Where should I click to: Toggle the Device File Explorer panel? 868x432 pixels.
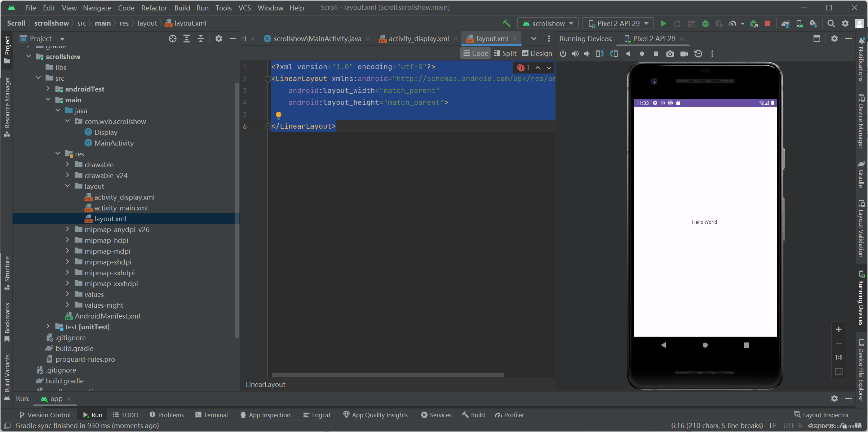(x=861, y=370)
